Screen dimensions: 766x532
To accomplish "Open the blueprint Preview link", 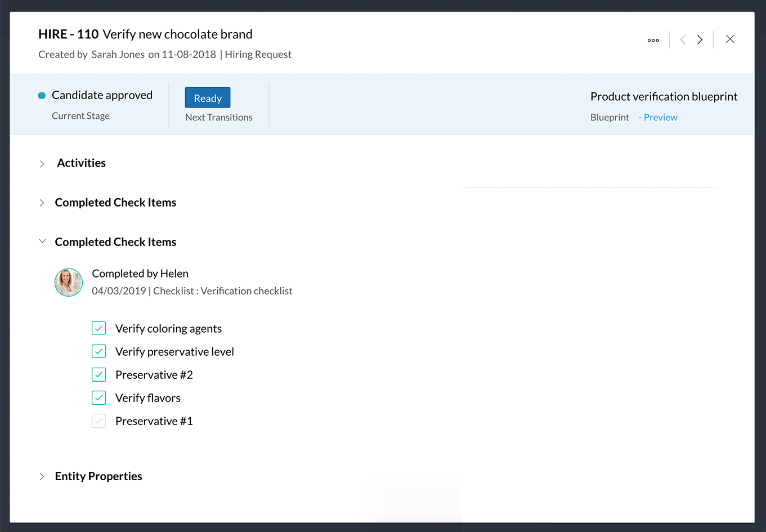I will (660, 117).
